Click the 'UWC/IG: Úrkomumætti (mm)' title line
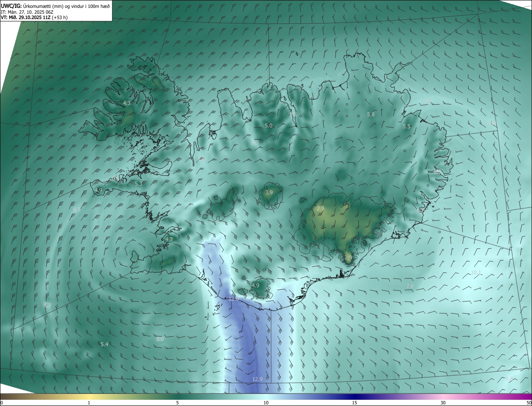Viewport: 532px width, 406px height. (x=55, y=6)
